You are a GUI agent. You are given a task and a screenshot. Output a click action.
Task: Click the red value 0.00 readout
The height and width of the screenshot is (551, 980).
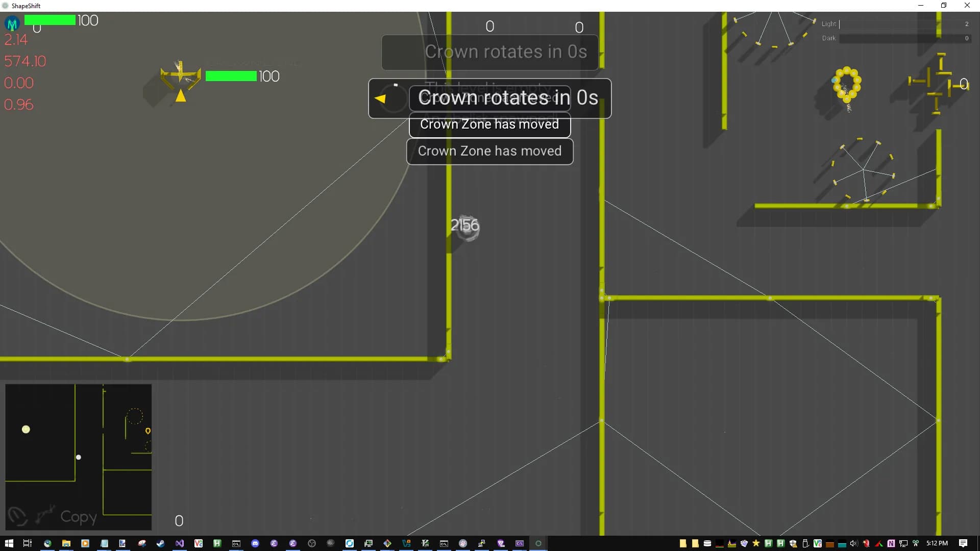coord(19,83)
